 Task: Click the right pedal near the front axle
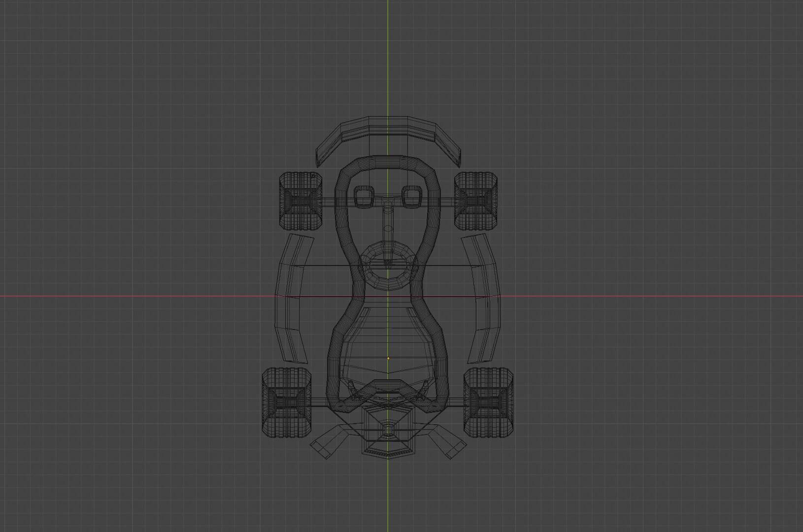pyautogui.click(x=412, y=197)
